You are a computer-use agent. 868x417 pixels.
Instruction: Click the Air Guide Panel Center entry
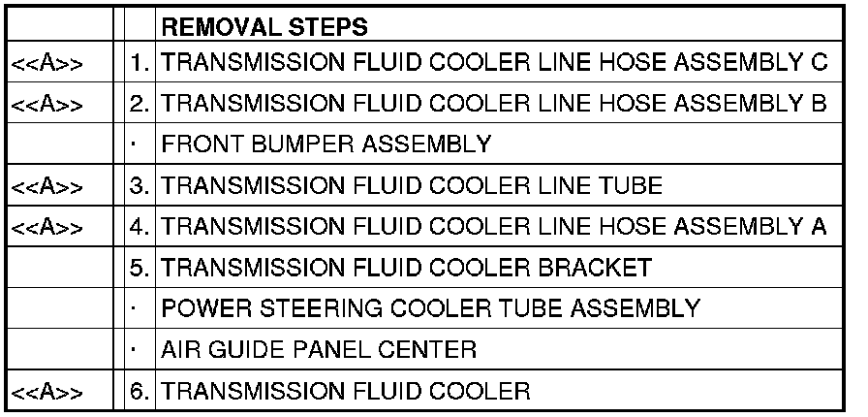click(319, 350)
